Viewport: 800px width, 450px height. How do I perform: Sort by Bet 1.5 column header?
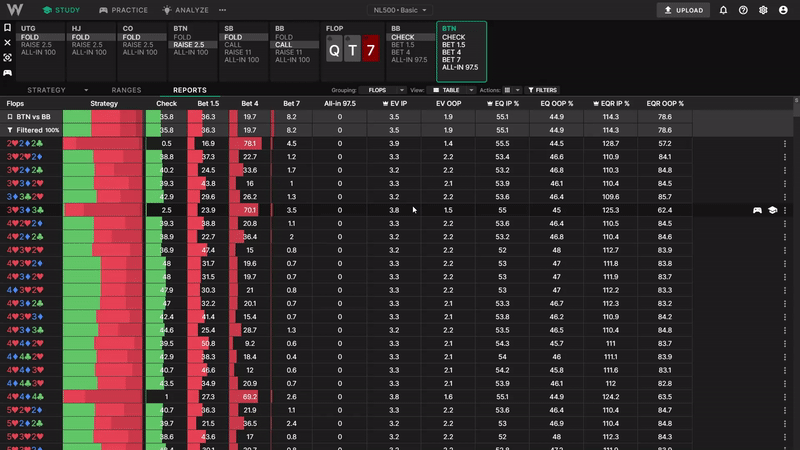[x=208, y=103]
